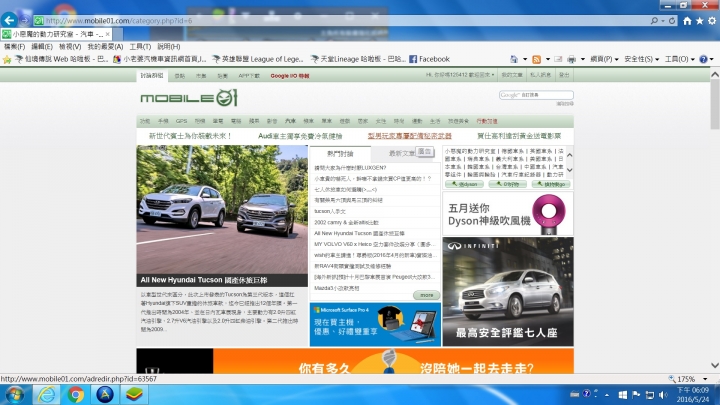Open the 安全性(S) dropdown
Viewport: 720px width, 405px height.
(641, 59)
